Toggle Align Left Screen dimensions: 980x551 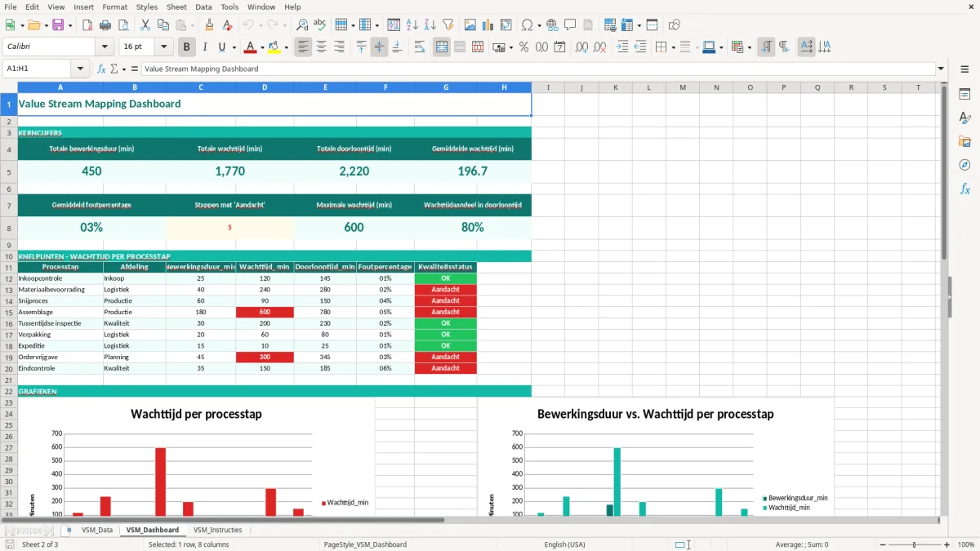coord(303,47)
